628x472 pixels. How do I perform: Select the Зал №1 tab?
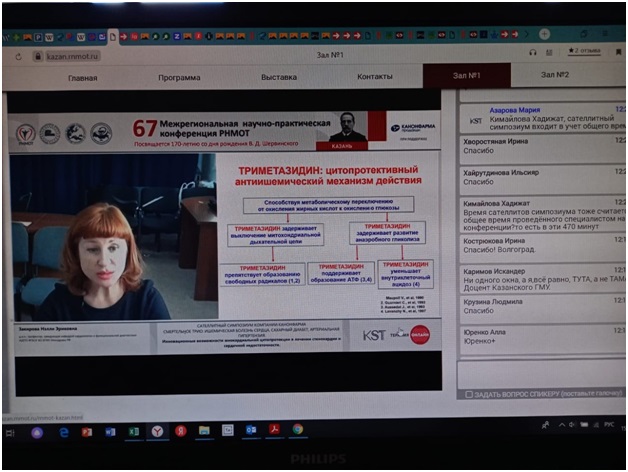(x=467, y=75)
